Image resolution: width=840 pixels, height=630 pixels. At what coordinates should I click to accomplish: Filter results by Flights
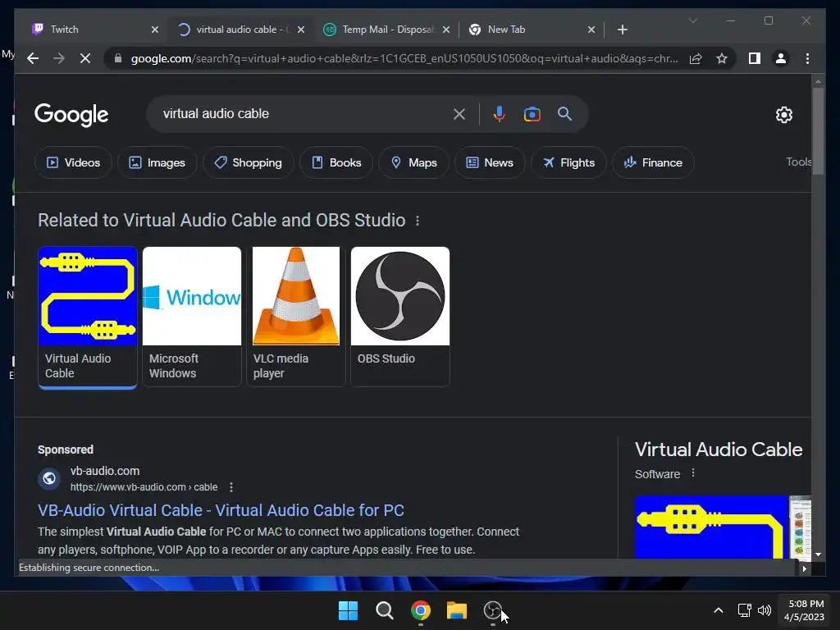click(568, 162)
